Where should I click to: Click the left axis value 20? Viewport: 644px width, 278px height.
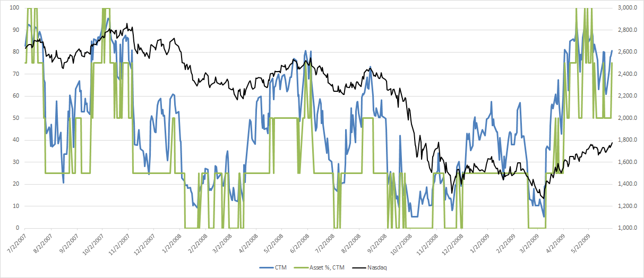(16, 184)
